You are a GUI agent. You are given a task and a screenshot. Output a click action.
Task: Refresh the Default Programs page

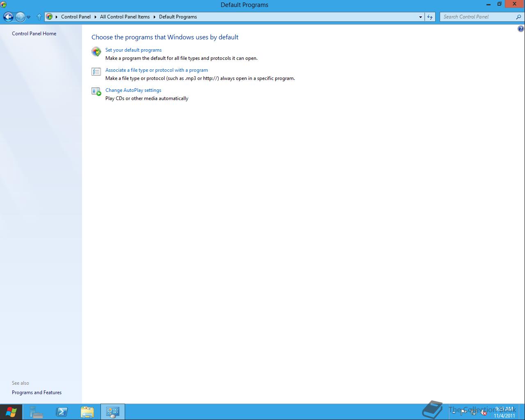pos(429,17)
